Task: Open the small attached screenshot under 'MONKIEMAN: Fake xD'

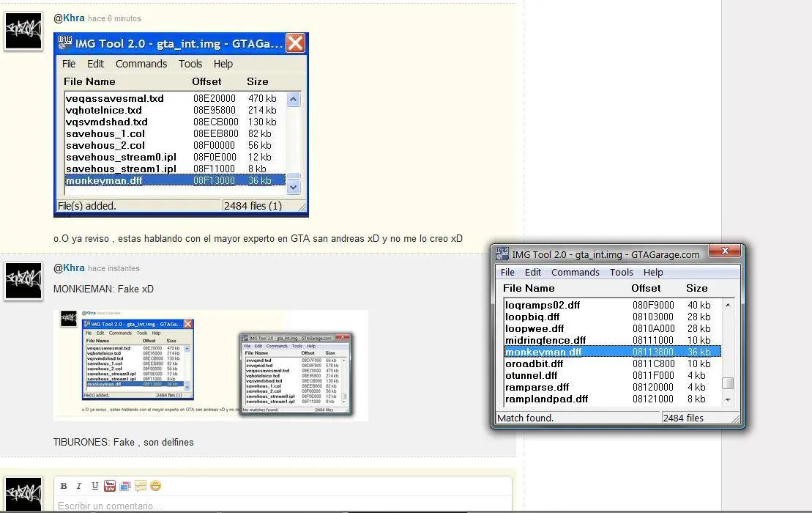Action: click(x=211, y=365)
